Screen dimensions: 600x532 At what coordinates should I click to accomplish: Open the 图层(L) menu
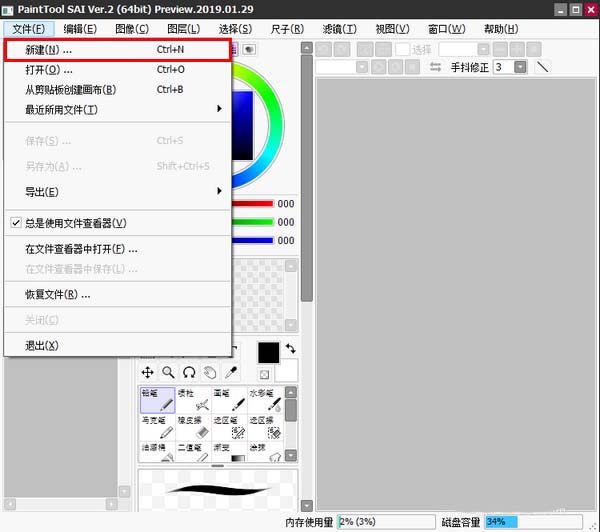point(184,29)
